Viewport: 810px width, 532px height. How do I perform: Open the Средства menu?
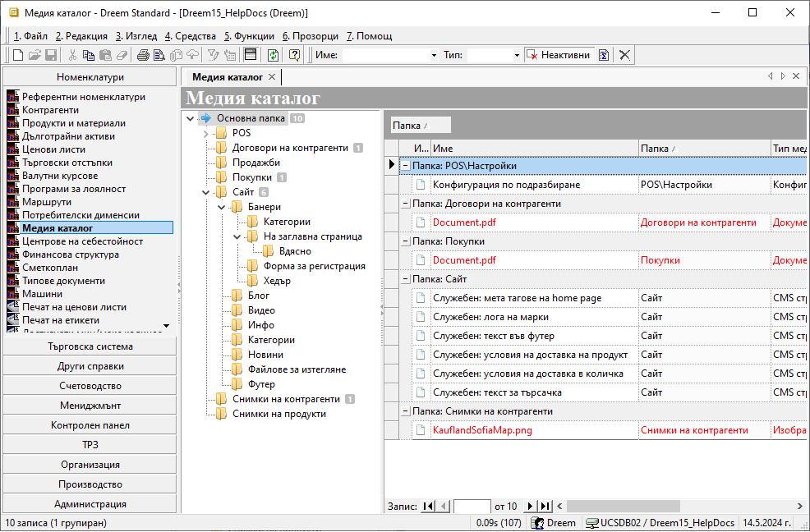(191, 36)
